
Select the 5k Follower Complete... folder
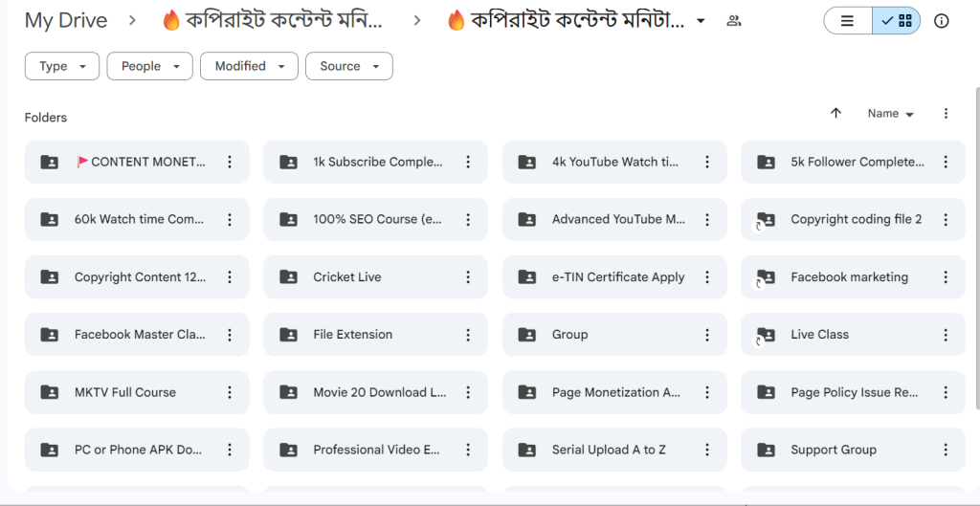[853, 162]
